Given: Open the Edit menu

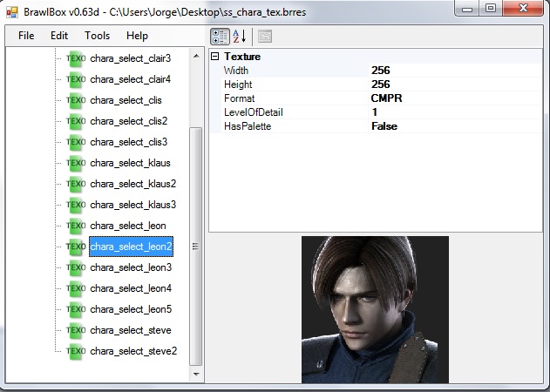Looking at the screenshot, I should coord(59,36).
